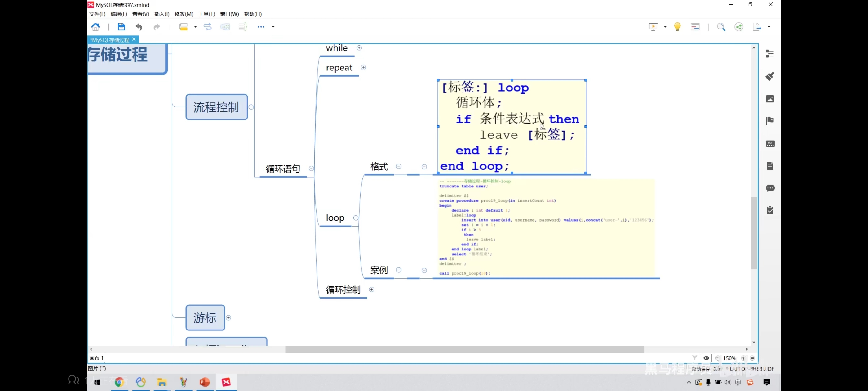Expand the 游标 topic

[x=228, y=318]
